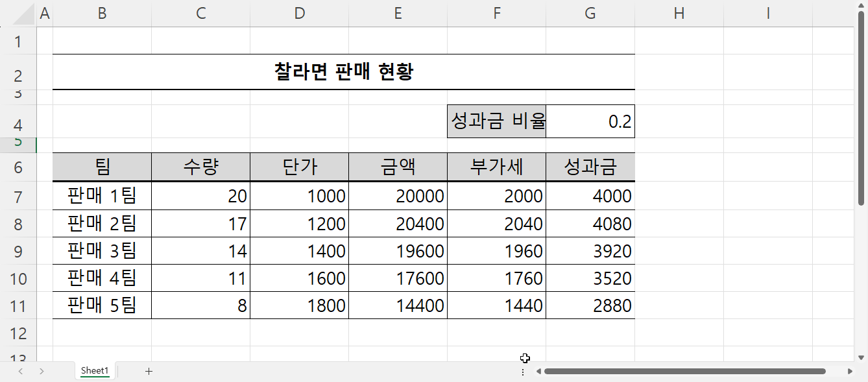Select row 12 header

[18, 333]
